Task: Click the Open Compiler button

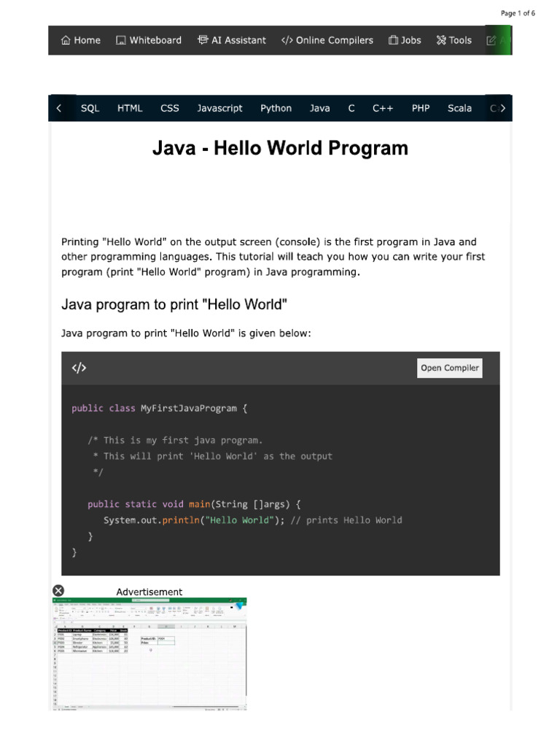Action: [449, 368]
